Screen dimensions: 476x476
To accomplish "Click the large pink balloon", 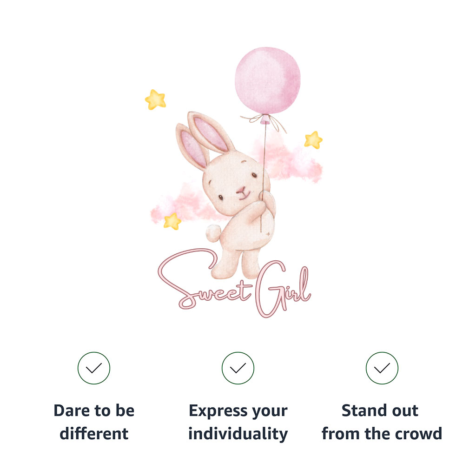I will tap(267, 79).
